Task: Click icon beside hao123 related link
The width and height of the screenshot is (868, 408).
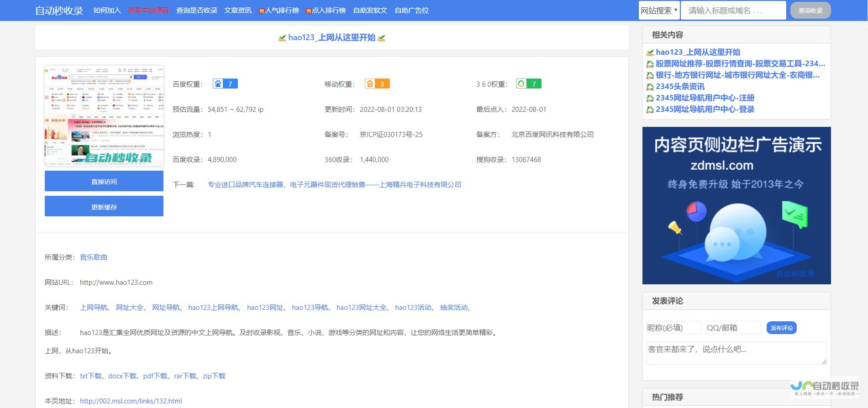Action: [650, 53]
